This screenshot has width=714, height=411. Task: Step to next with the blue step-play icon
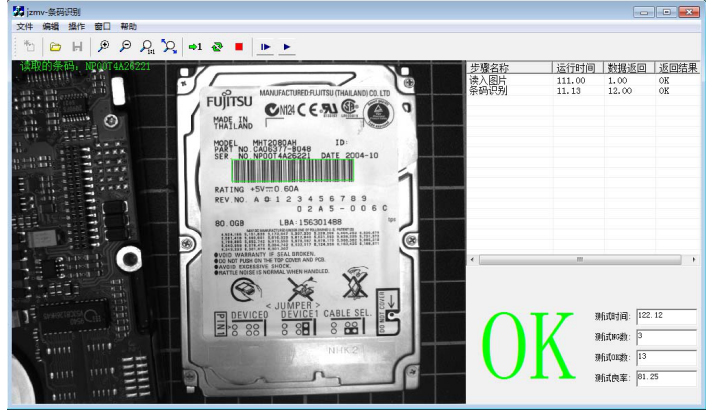click(x=265, y=46)
